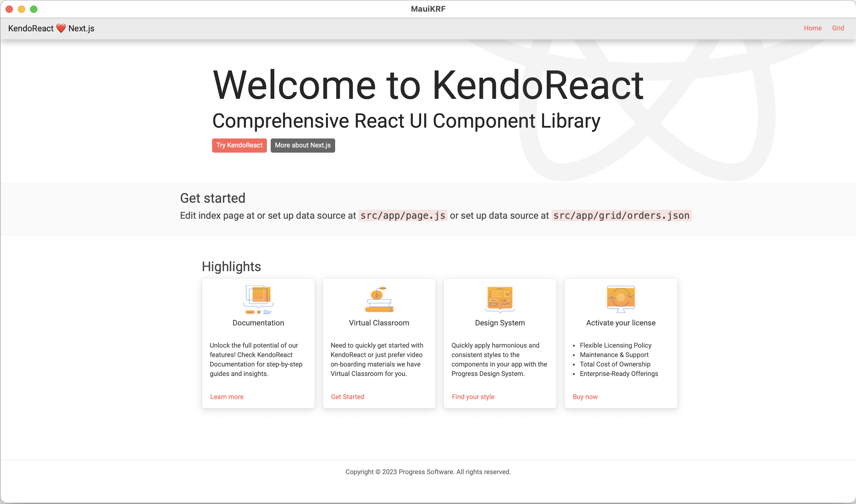The height and width of the screenshot is (504, 856).
Task: Click the Activate your license card title
Action: click(621, 323)
